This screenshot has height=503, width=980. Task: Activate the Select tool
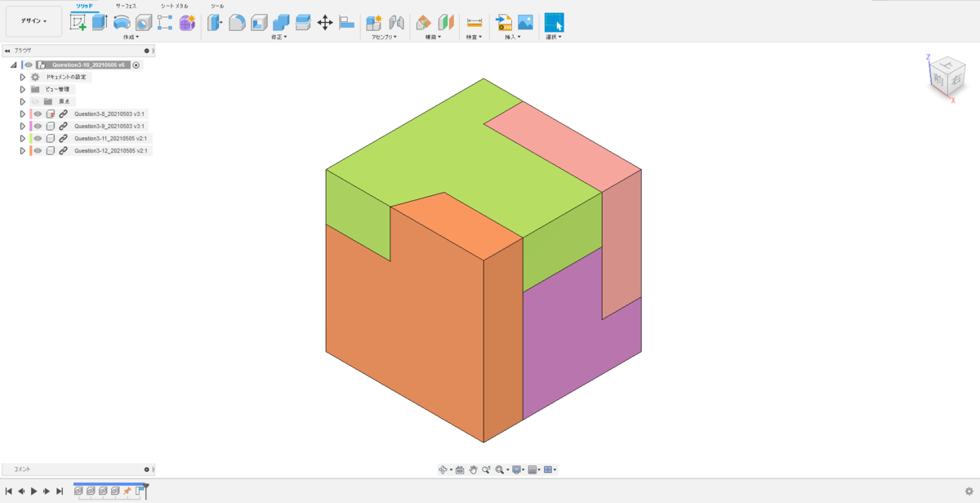(554, 23)
